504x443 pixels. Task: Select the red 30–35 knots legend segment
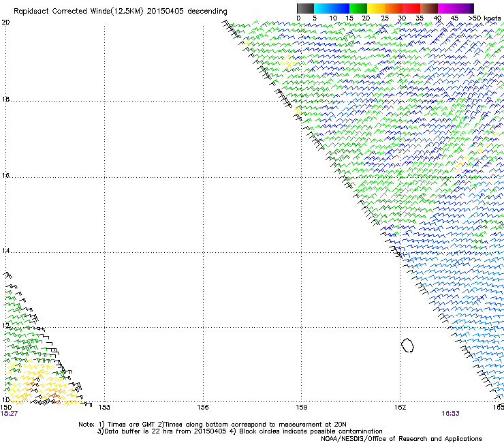[411, 8]
